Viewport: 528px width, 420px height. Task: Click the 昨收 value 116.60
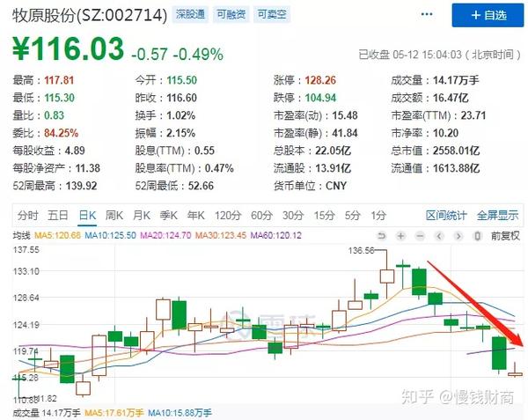(182, 98)
